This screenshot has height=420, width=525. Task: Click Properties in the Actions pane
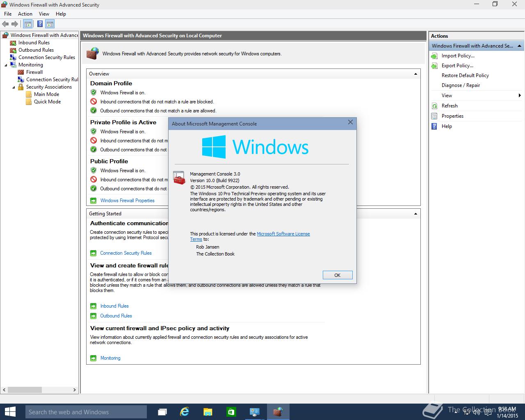[x=452, y=116]
